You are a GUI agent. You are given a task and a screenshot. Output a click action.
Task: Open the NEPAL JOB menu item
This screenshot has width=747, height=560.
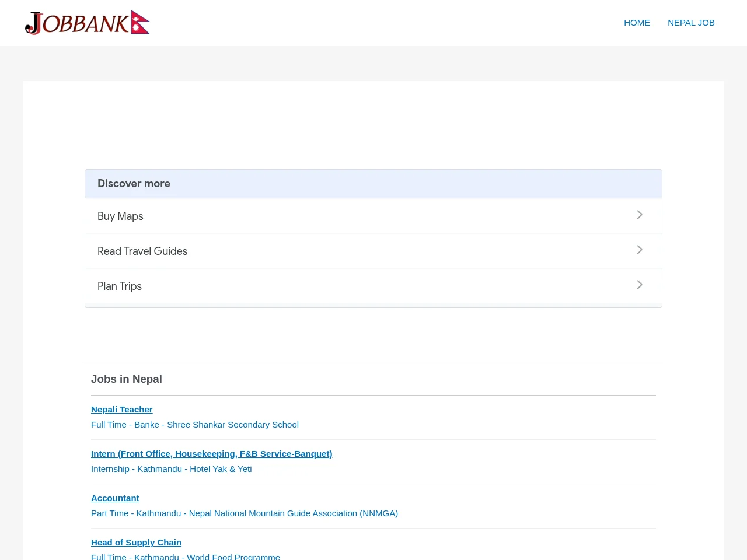pos(691,23)
